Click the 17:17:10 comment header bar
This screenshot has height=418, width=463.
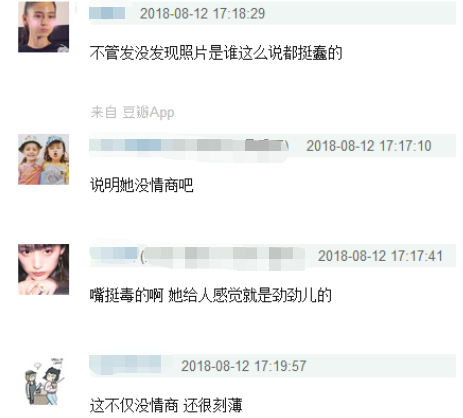pos(272,146)
